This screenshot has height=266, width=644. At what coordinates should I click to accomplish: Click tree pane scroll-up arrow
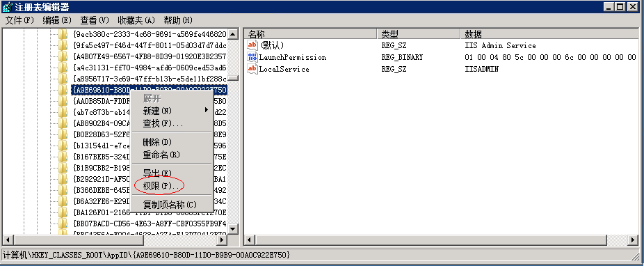tap(233, 34)
